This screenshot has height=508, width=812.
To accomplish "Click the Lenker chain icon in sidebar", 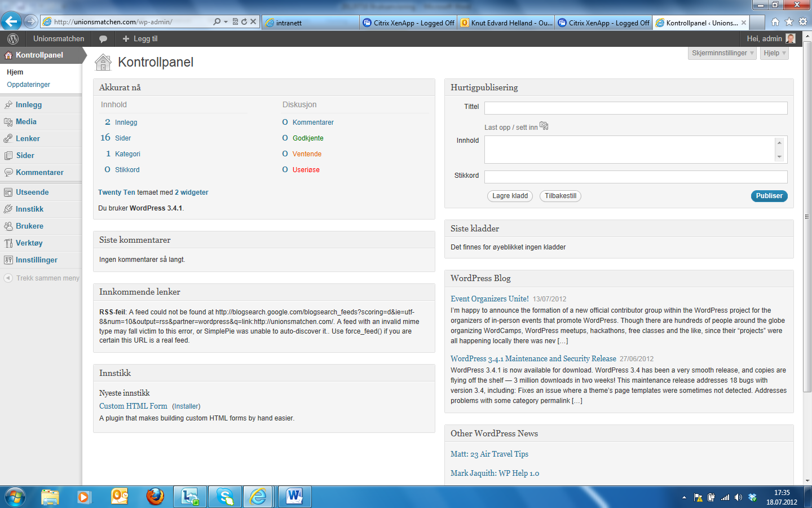I will (x=8, y=138).
